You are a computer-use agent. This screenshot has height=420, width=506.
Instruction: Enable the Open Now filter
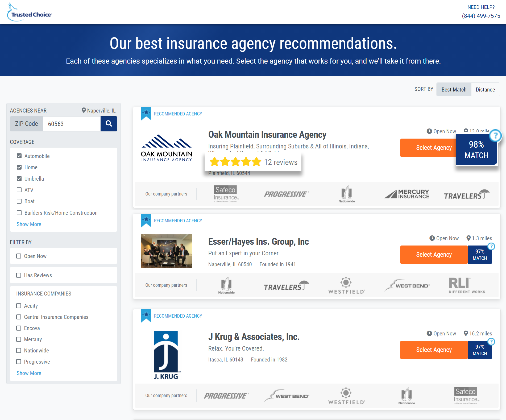(19, 256)
